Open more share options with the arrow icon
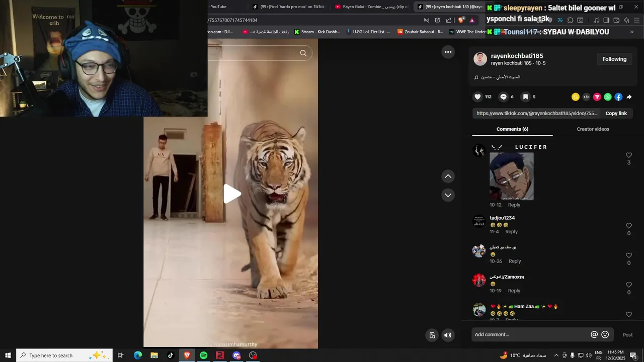644x362 pixels. pyautogui.click(x=629, y=97)
